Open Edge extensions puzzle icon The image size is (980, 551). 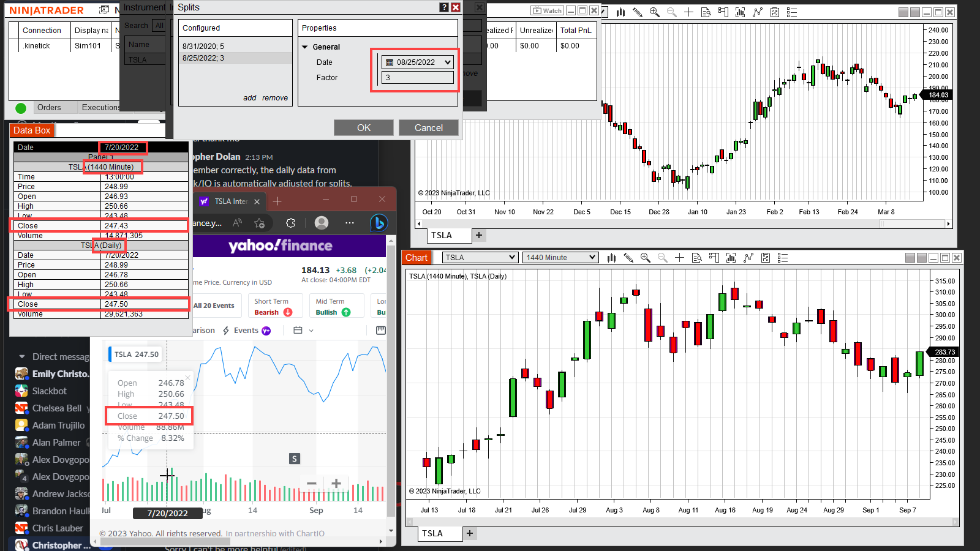pyautogui.click(x=290, y=223)
